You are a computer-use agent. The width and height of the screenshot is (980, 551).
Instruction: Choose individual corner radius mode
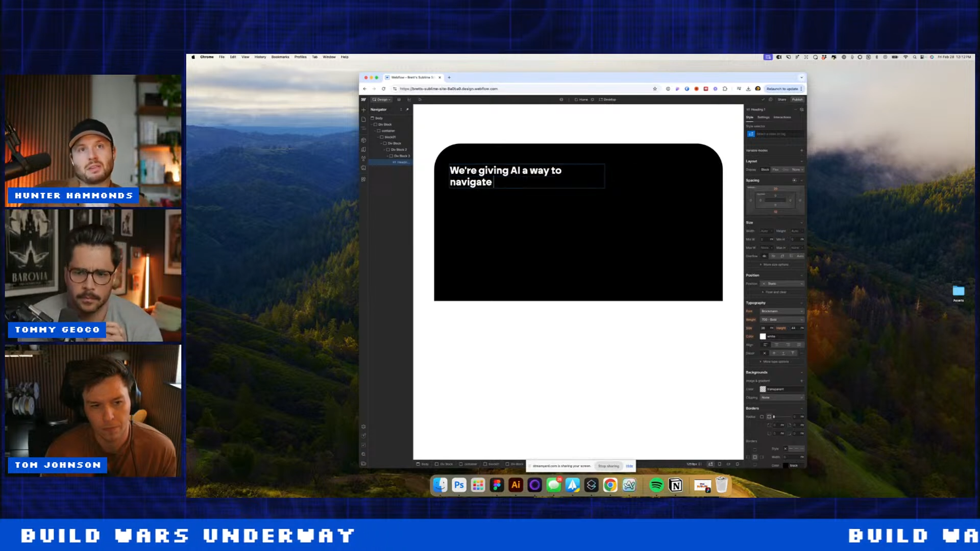pyautogui.click(x=769, y=417)
